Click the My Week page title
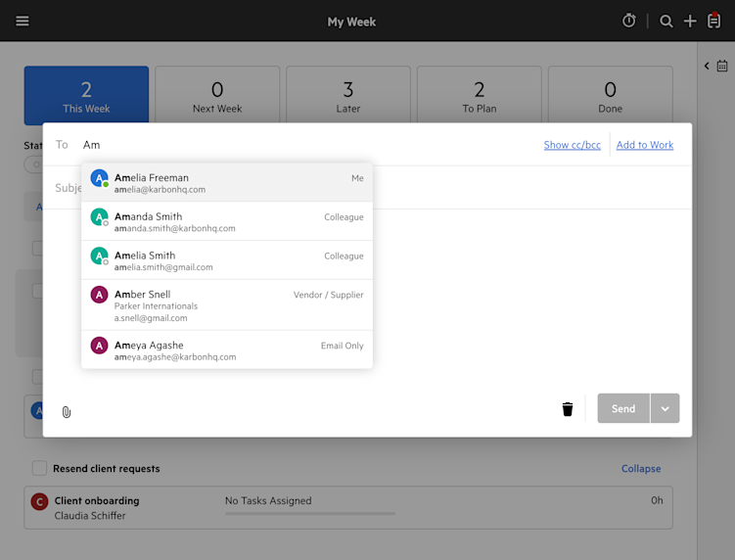 coord(351,23)
